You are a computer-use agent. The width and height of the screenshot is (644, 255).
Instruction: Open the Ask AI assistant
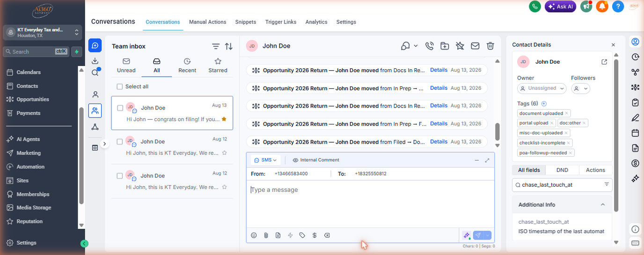click(x=560, y=7)
